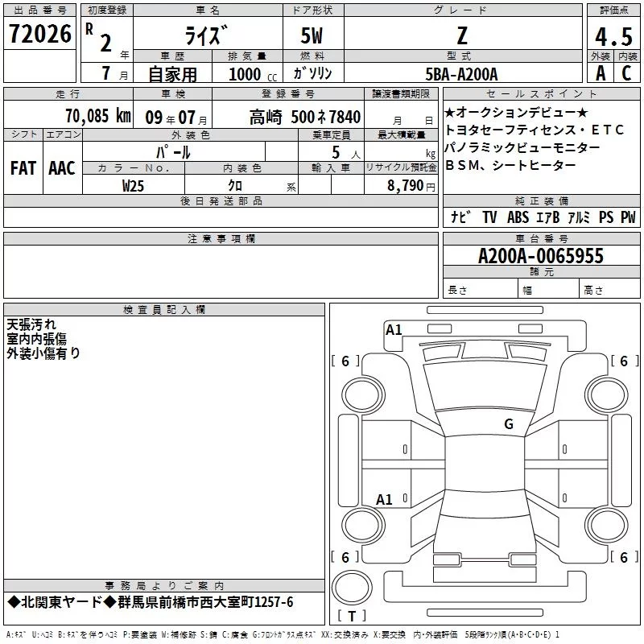Click the air conditioner value AAC

(x=62, y=168)
